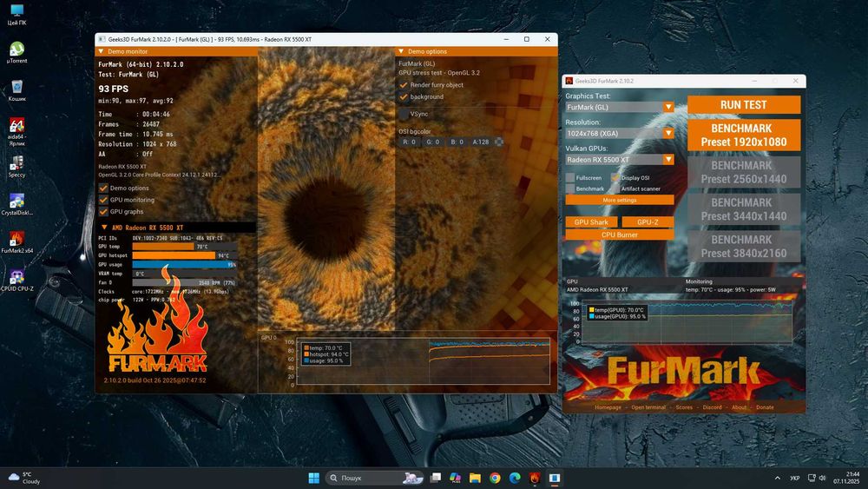
Task: Open the clock and date in the tray
Action: (x=846, y=478)
